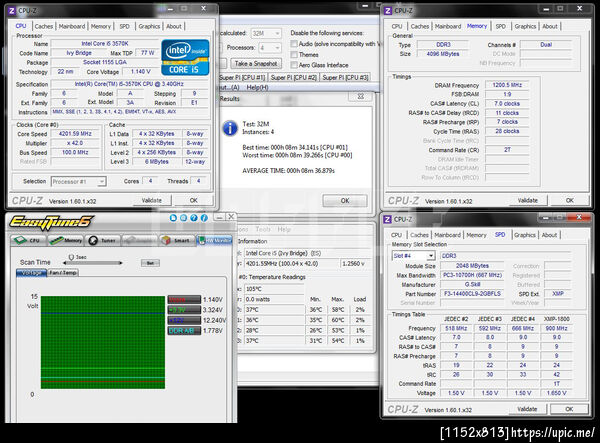
Task: Open the CPU section in EasyTune6
Action: pos(26,240)
